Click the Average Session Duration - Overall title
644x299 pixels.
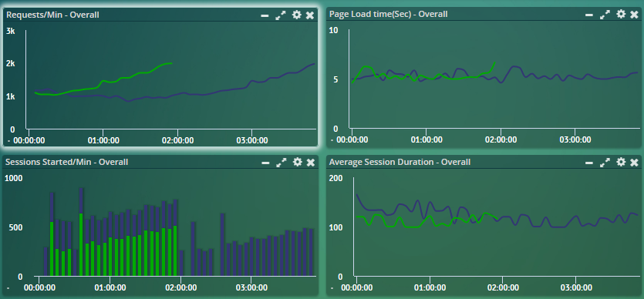tap(400, 162)
